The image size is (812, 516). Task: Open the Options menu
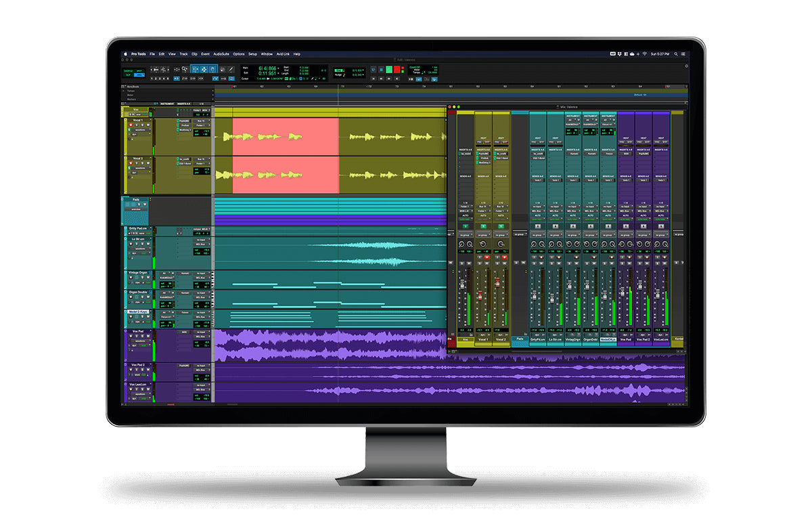click(238, 54)
